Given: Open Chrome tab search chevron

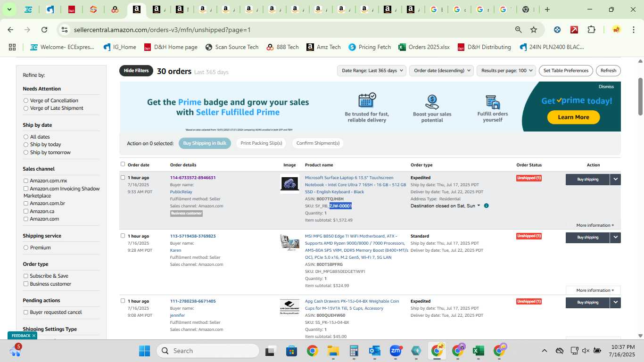Looking at the screenshot, I should (9, 9).
